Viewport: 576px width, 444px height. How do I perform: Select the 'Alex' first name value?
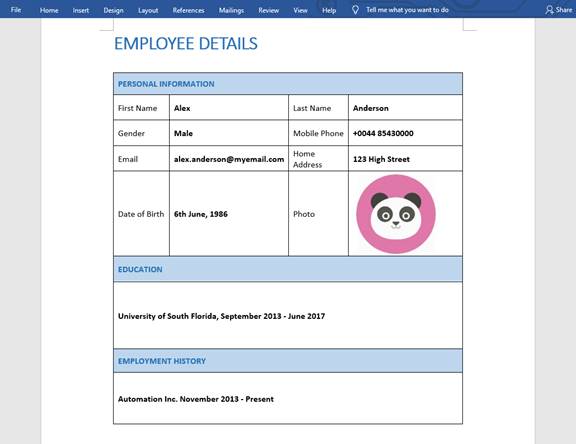click(x=182, y=108)
